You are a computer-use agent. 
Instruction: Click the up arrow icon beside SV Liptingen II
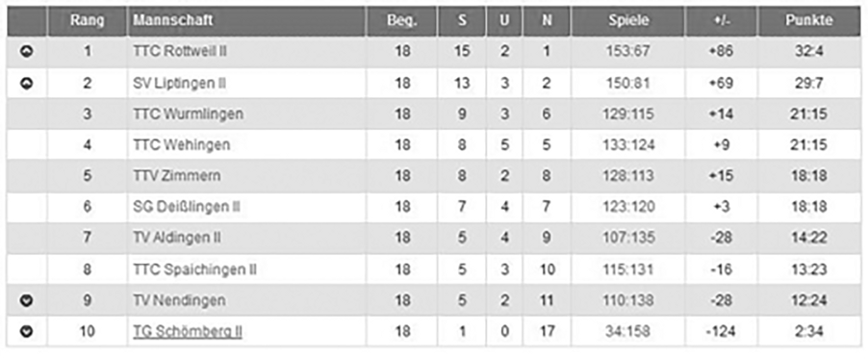tap(26, 83)
